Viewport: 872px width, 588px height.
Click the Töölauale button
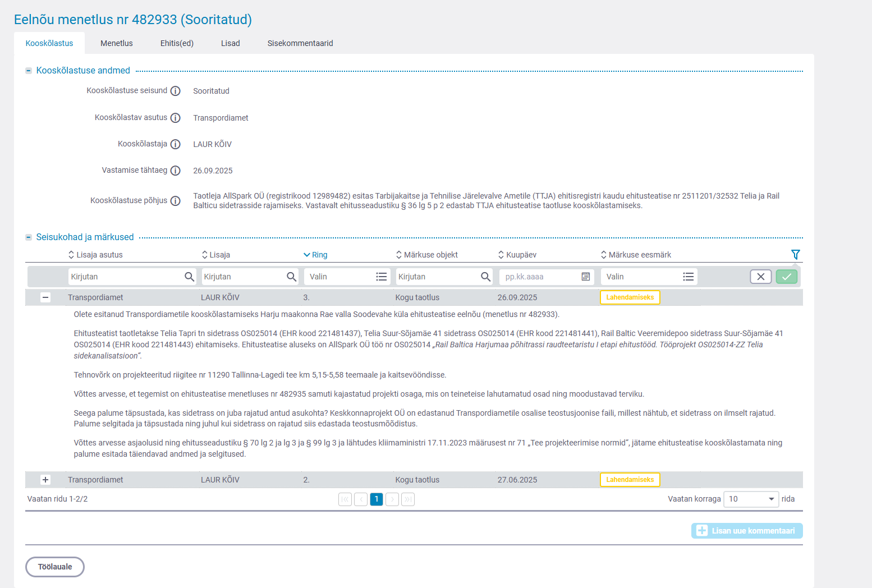55,567
